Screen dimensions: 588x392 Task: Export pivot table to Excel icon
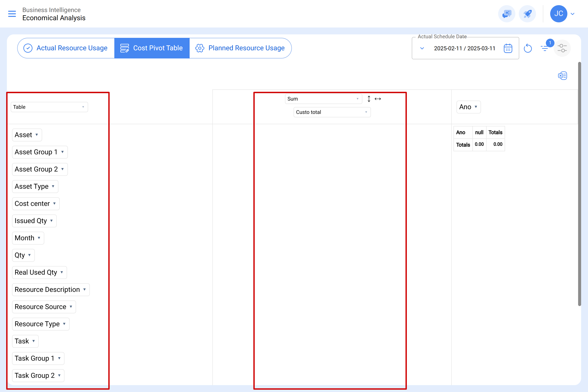point(562,75)
